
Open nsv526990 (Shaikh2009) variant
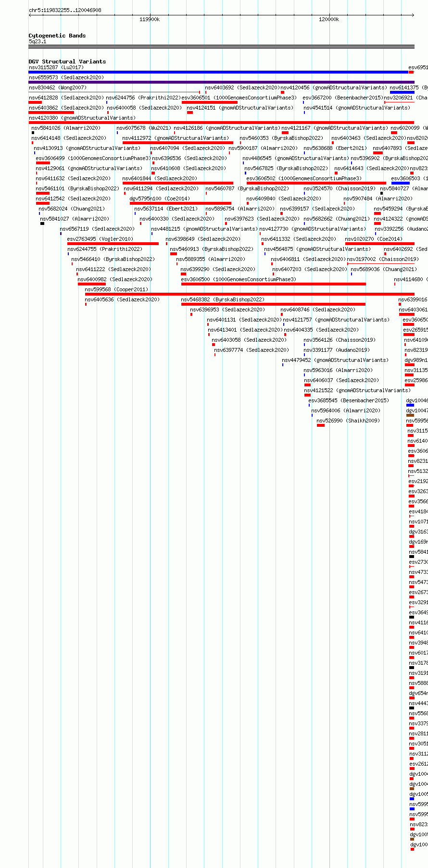point(348,421)
